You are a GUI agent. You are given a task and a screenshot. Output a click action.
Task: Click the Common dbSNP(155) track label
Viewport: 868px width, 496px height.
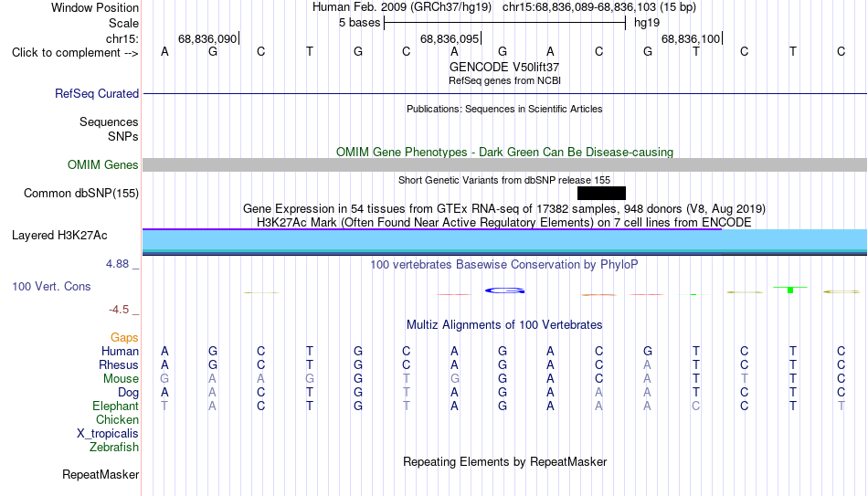80,194
